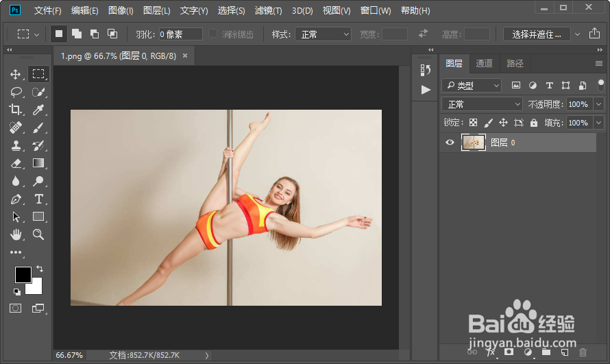Switch to the 通道 tab
610x364 pixels.
[x=484, y=63]
